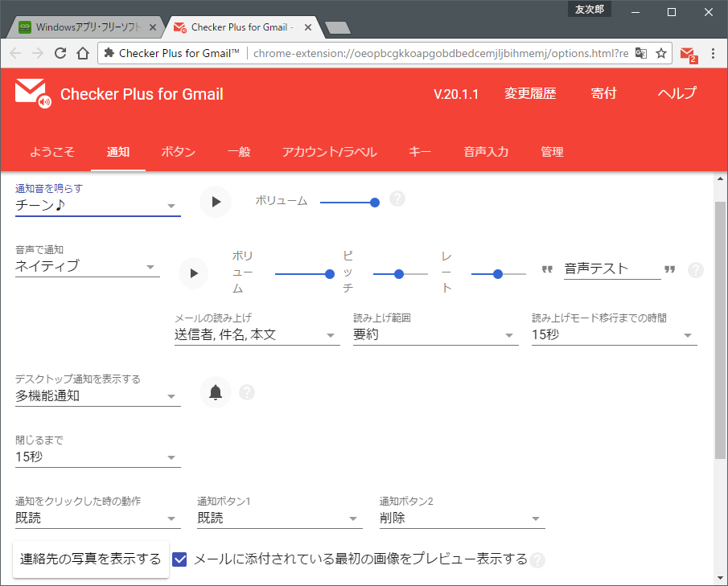Viewport: 728px width, 586px height.
Task: Click the translate icon in the address bar
Action: coord(640,51)
